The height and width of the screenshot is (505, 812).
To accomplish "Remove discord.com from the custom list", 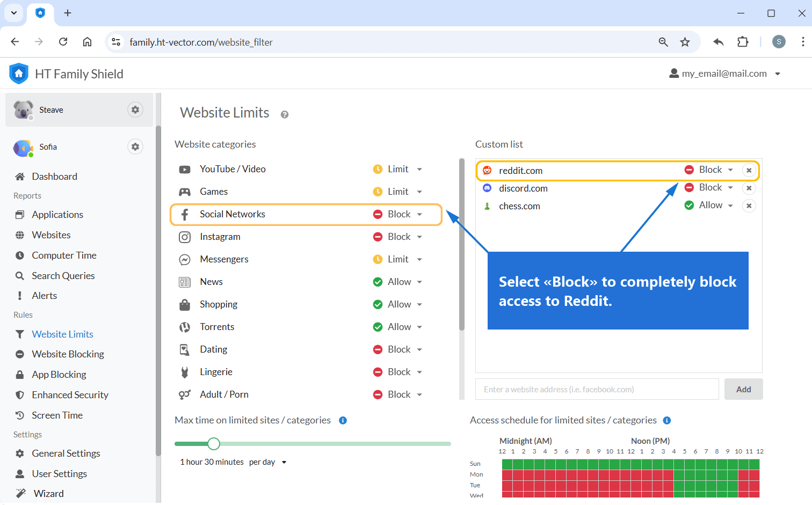I will [x=749, y=188].
